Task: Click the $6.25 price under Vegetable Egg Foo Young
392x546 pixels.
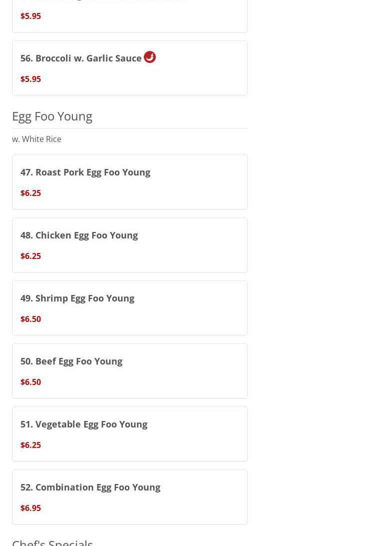Action: pos(30,445)
